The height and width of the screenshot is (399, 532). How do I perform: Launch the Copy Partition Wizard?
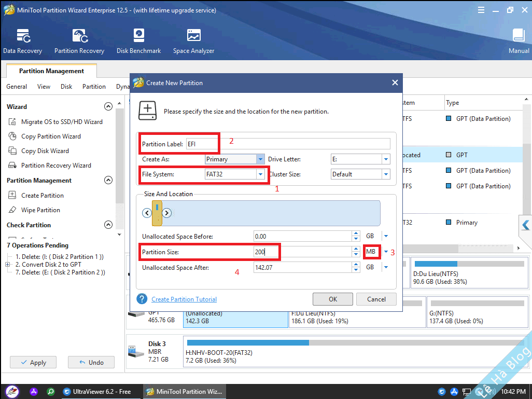coord(51,136)
